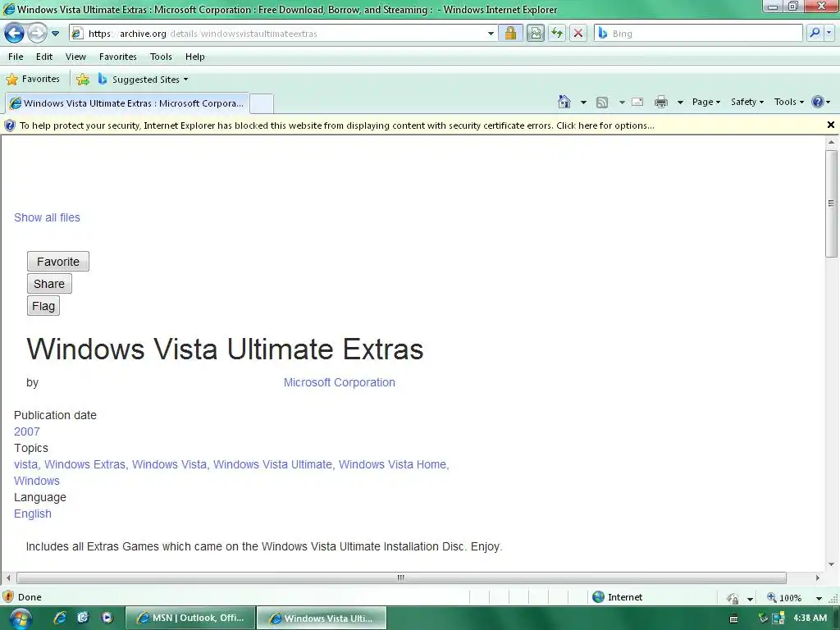Click the vertical scrollbar thumb
This screenshot has width=840, height=630.
(832, 203)
